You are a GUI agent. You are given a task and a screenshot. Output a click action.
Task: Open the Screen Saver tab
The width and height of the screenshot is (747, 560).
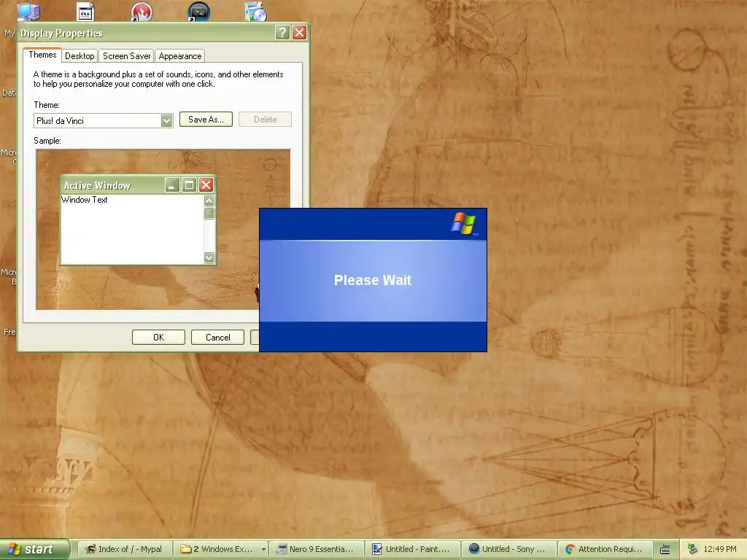(x=126, y=56)
